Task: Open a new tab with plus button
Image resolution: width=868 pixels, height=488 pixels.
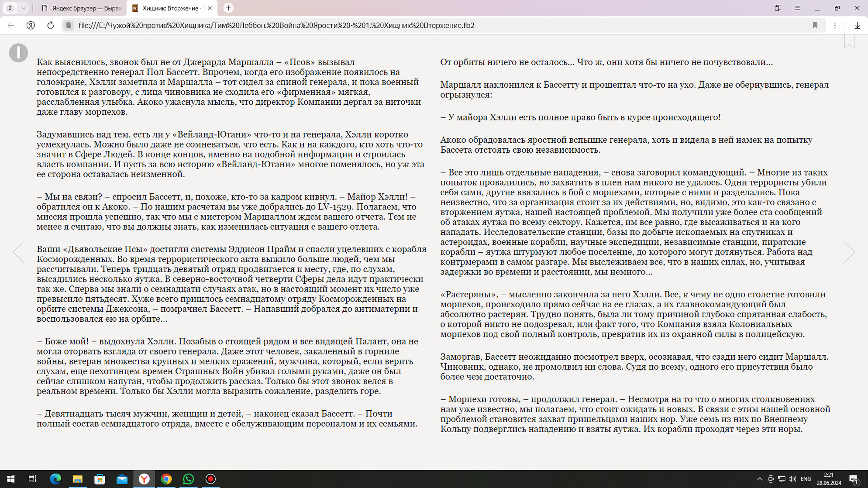Action: (228, 8)
